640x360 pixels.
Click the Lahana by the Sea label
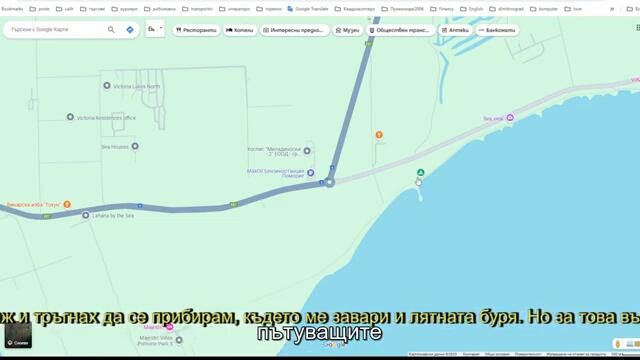pyautogui.click(x=113, y=216)
